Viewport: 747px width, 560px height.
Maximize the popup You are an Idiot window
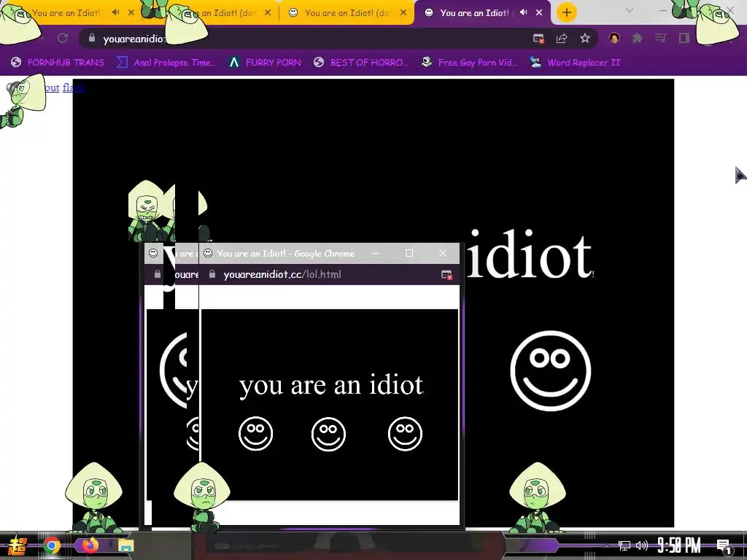tap(409, 253)
